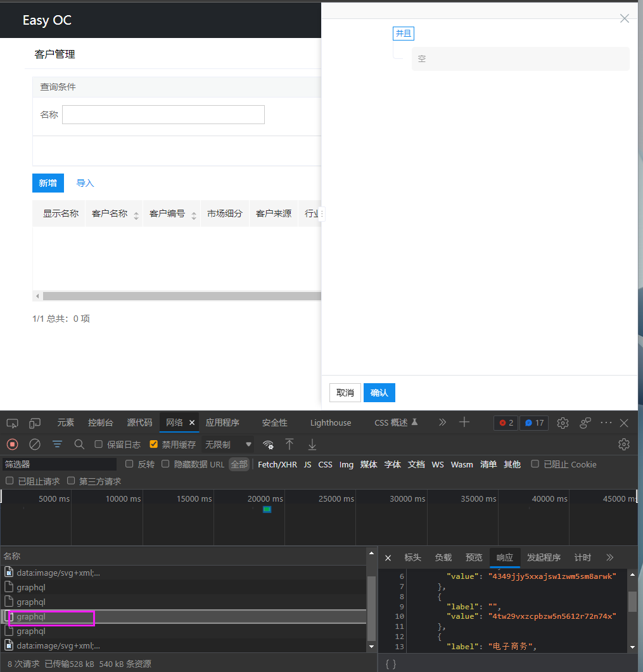Toggle the network filter icon

click(x=57, y=445)
